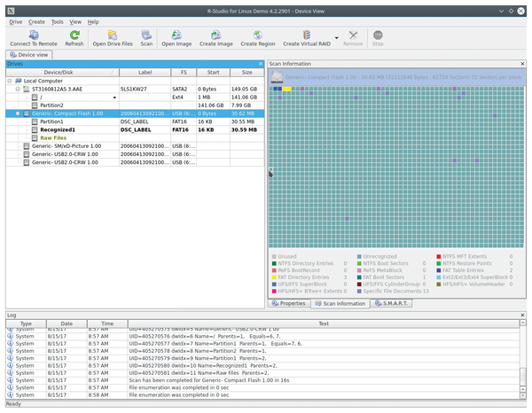532x413 pixels.
Task: Open the View menu
Action: pyautogui.click(x=75, y=22)
